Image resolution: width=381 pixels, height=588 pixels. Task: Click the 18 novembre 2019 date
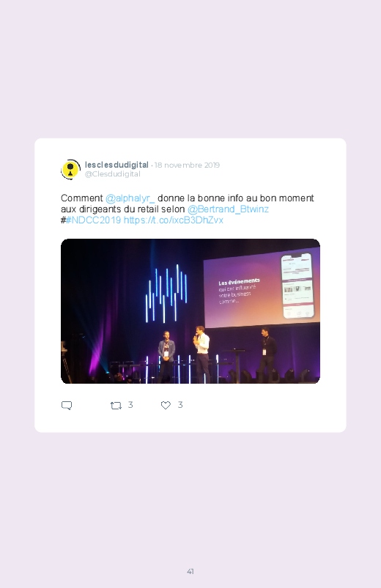pyautogui.click(x=187, y=165)
